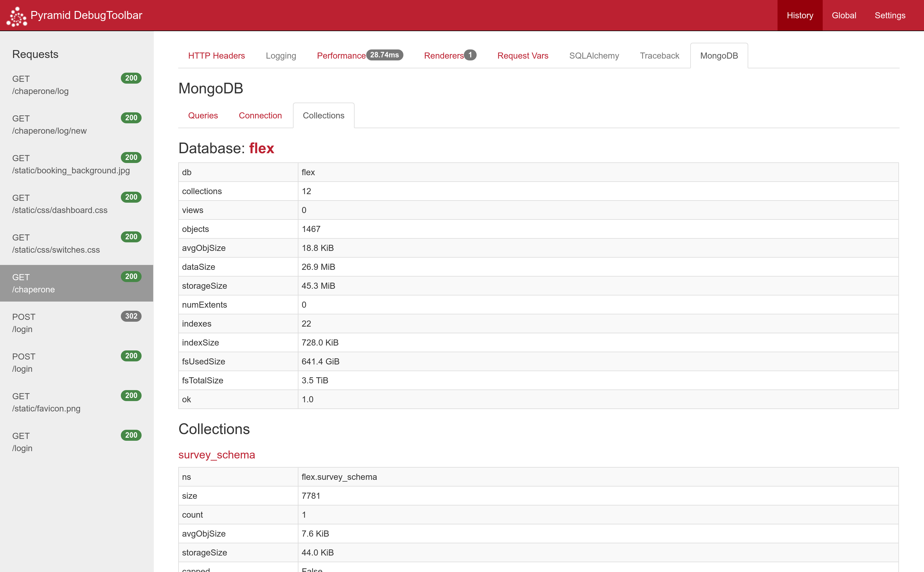Click the avgObjSize value 18.8 KiB
924x572 pixels.
pyautogui.click(x=318, y=248)
